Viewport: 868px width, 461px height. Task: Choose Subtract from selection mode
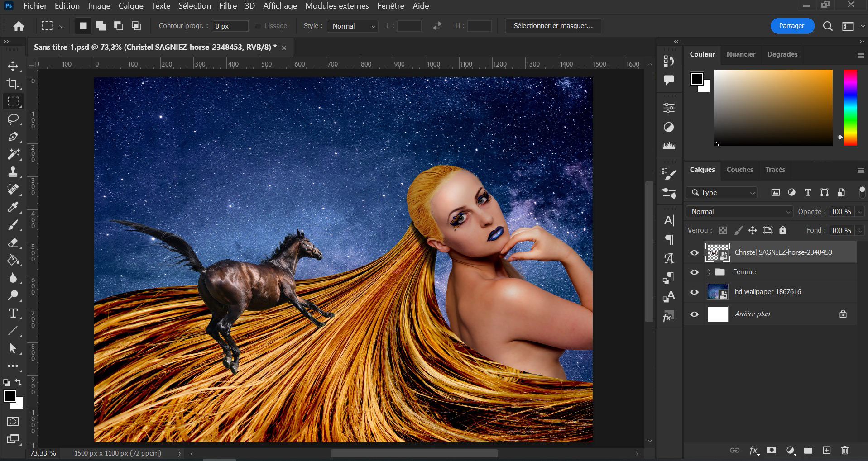[119, 26]
